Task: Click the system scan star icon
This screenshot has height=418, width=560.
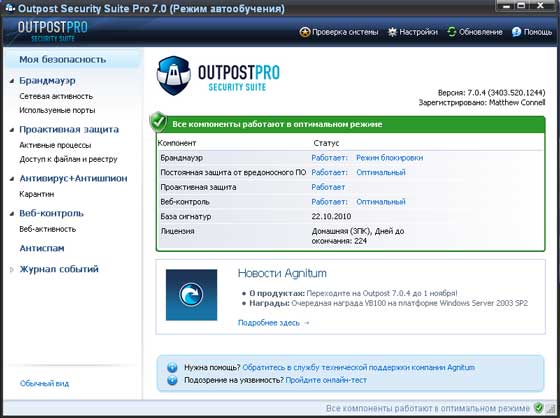Action: 305,32
